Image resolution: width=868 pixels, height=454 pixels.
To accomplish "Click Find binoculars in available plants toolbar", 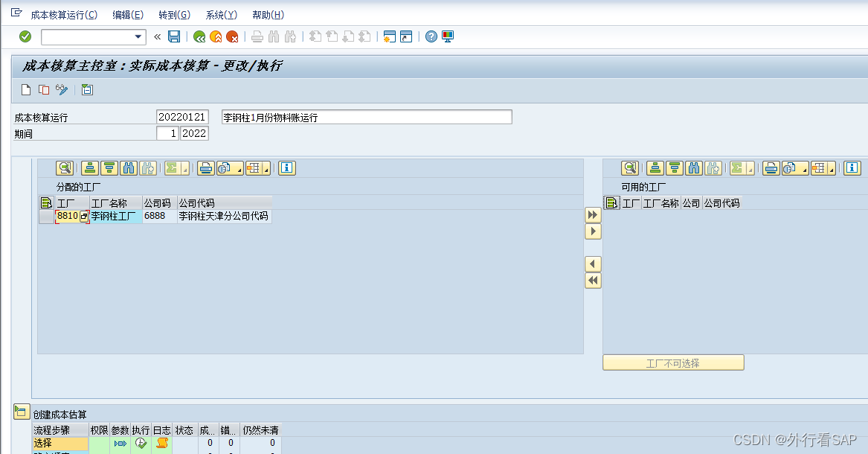I will coord(694,167).
